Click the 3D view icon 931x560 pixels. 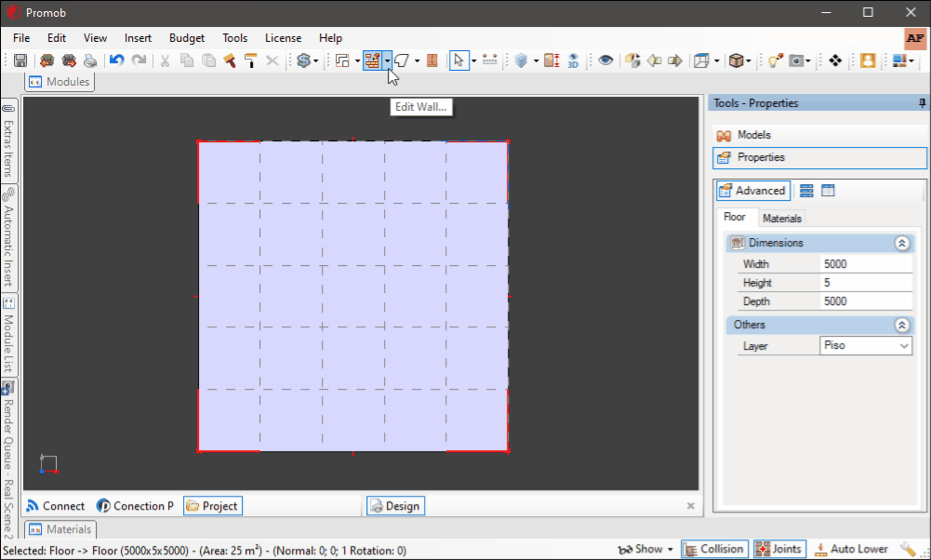[x=573, y=60]
